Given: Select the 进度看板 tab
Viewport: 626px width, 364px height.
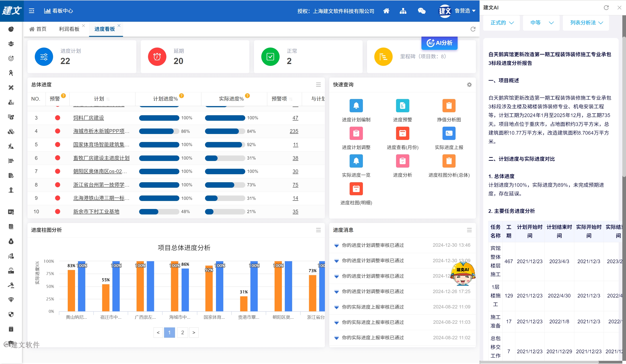Looking at the screenshot, I should click(104, 29).
